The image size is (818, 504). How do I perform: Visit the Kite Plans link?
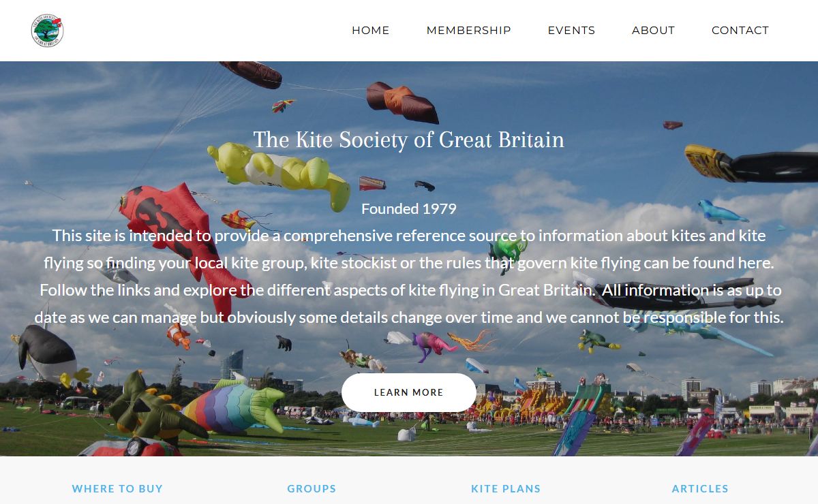click(x=506, y=488)
